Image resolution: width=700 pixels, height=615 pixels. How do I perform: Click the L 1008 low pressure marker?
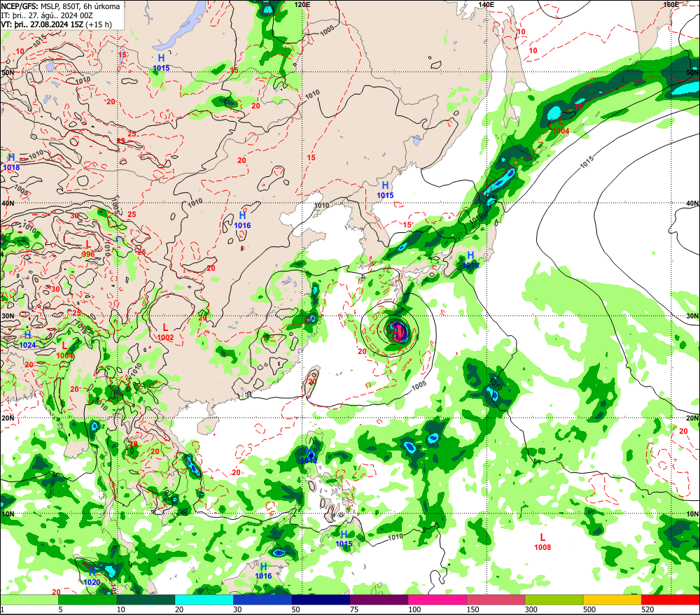(542, 542)
